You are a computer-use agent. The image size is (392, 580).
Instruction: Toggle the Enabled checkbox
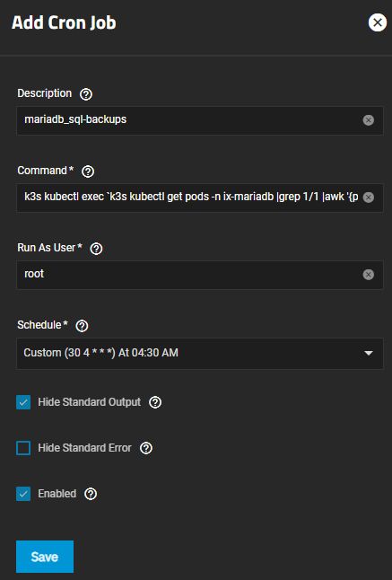[23, 494]
